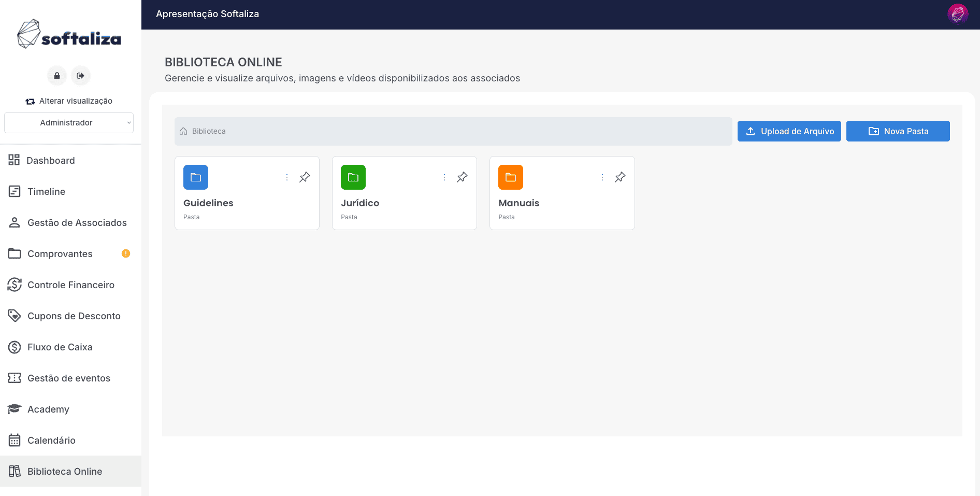Screen dimensions: 980x496
Task: Click the user avatar in top bar
Action: pyautogui.click(x=957, y=14)
